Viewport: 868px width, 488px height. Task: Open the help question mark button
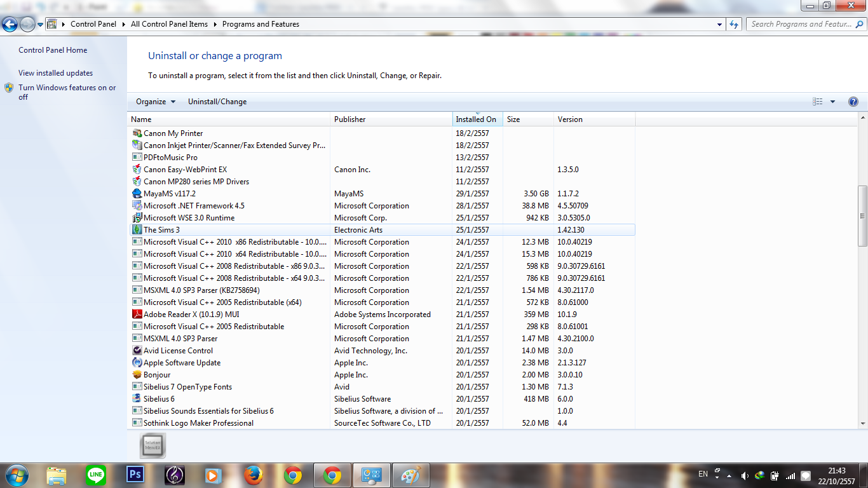pos(853,102)
